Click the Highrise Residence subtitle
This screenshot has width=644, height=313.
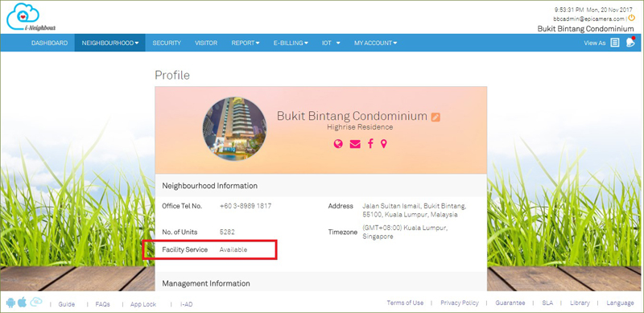pos(360,127)
